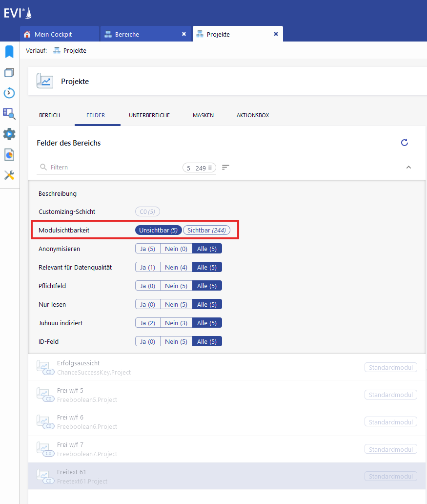
Task: Open the pie chart report sidebar icon
Action: pyautogui.click(x=9, y=154)
